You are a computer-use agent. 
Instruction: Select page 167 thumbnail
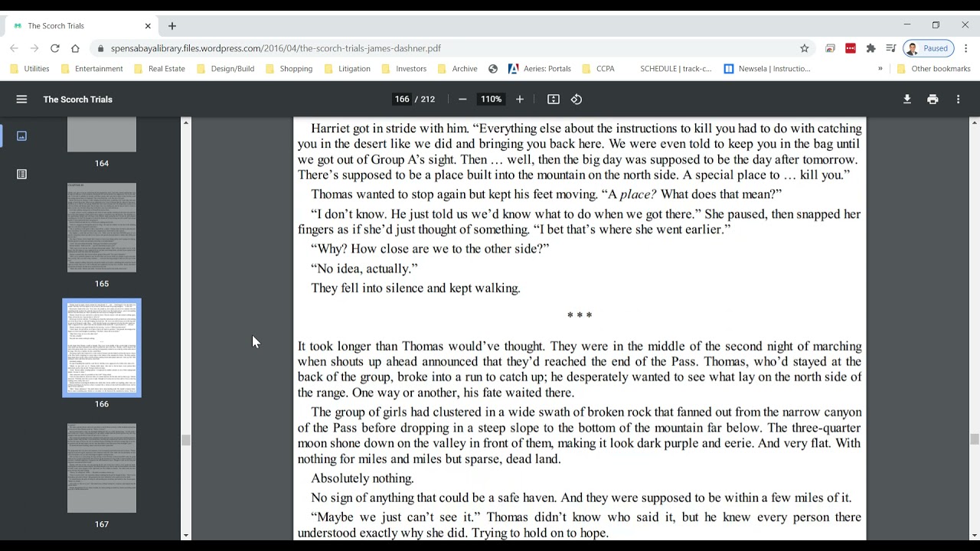pyautogui.click(x=102, y=468)
